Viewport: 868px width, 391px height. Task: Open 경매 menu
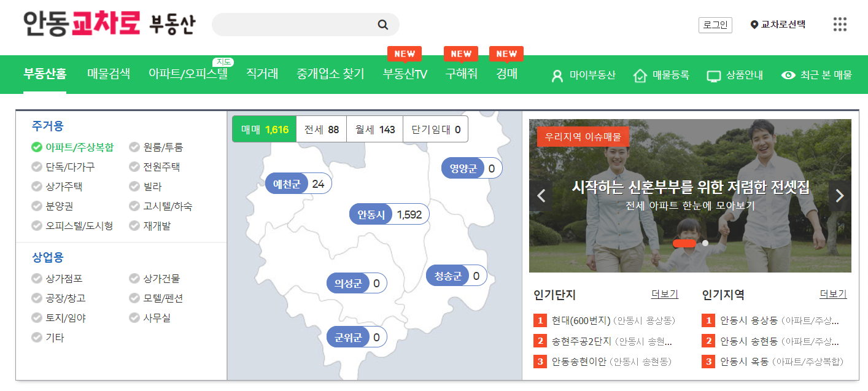pyautogui.click(x=507, y=74)
